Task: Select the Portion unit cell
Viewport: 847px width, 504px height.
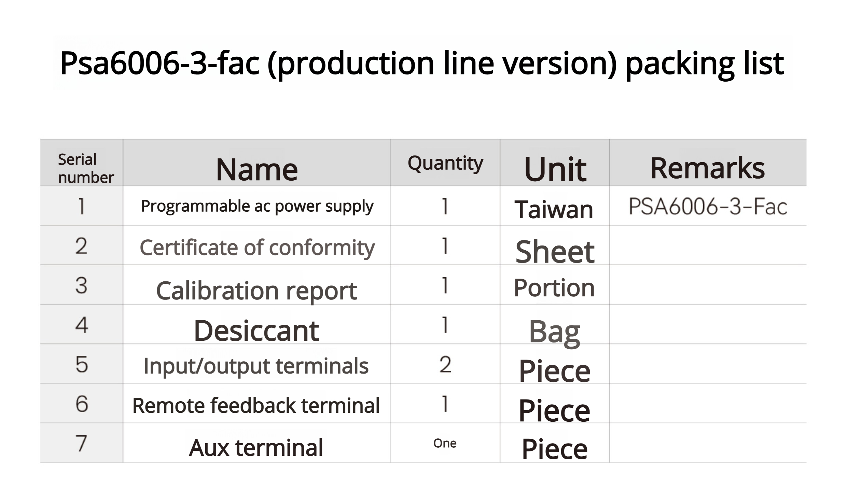Action: point(554,288)
